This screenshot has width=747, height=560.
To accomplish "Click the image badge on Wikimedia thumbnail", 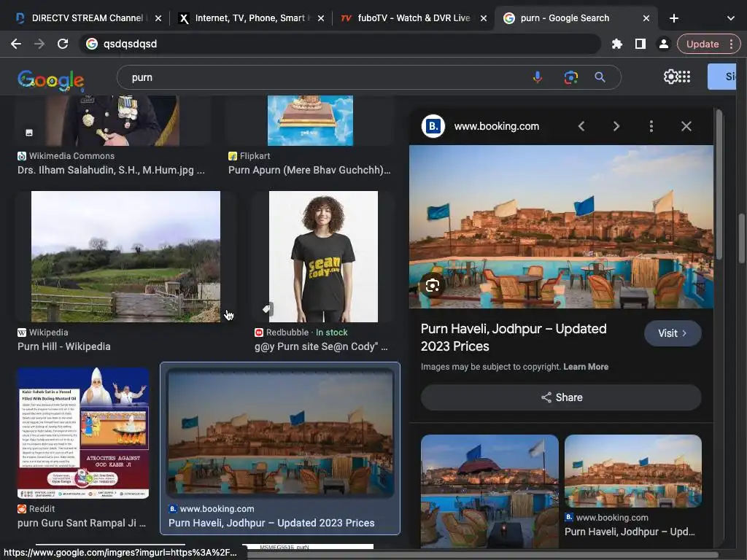I will point(29,133).
